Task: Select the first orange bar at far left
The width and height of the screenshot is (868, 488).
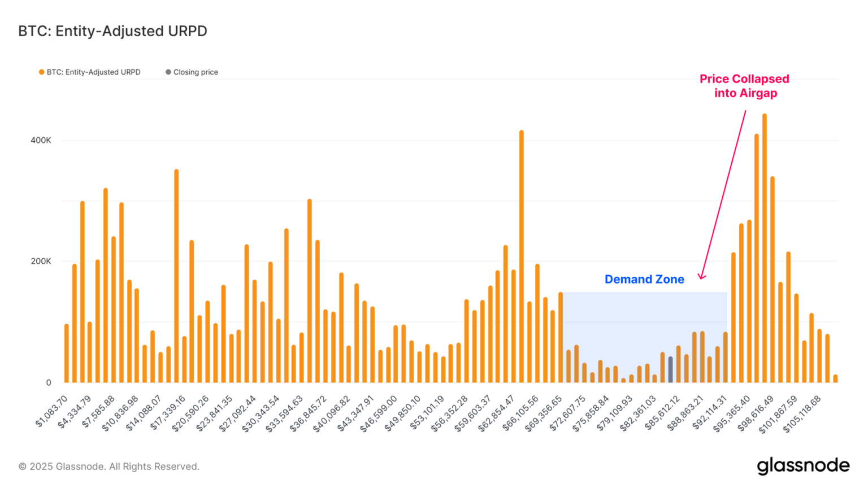Action: (x=66, y=354)
